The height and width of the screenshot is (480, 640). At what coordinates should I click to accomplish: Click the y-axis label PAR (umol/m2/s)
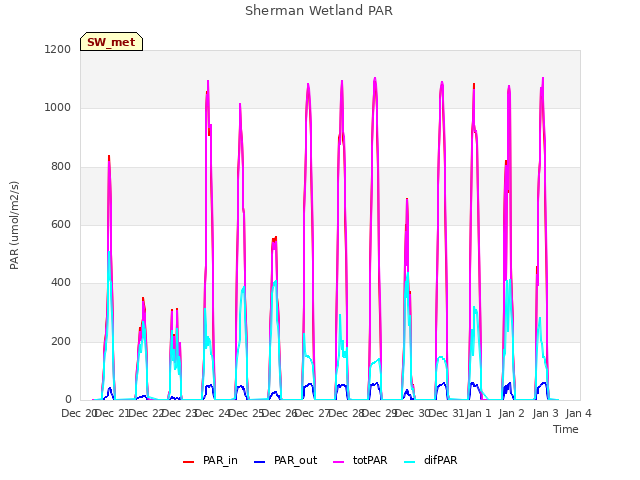14,225
